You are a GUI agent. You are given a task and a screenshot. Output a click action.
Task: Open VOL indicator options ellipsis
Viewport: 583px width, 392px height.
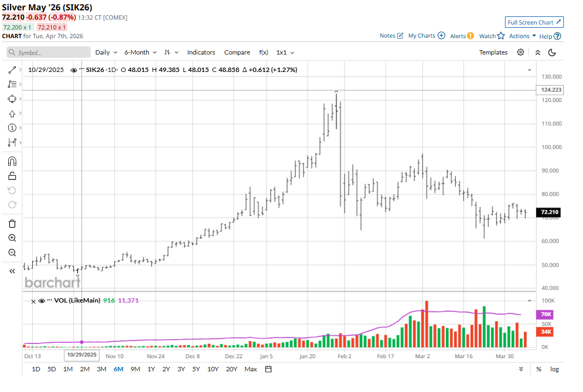(50, 300)
